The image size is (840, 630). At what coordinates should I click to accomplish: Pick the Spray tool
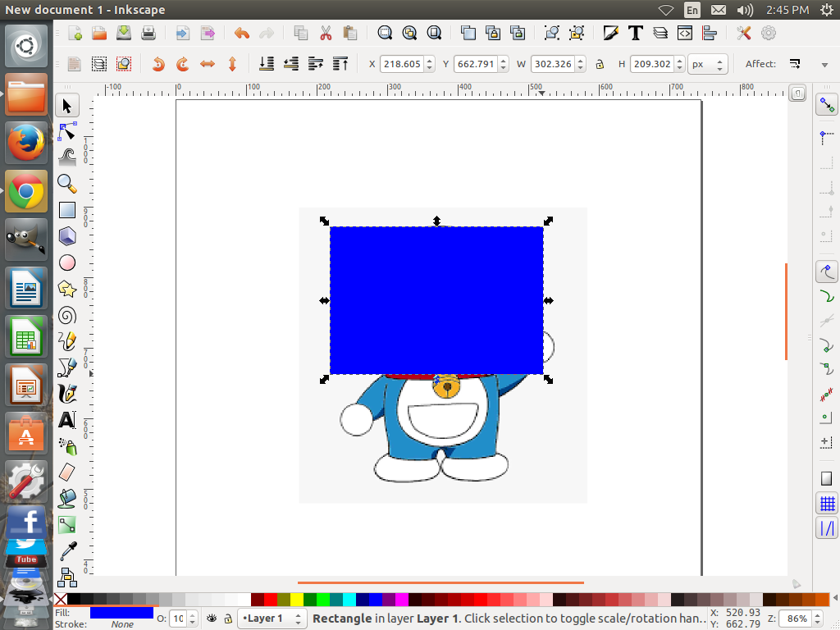pyautogui.click(x=67, y=446)
